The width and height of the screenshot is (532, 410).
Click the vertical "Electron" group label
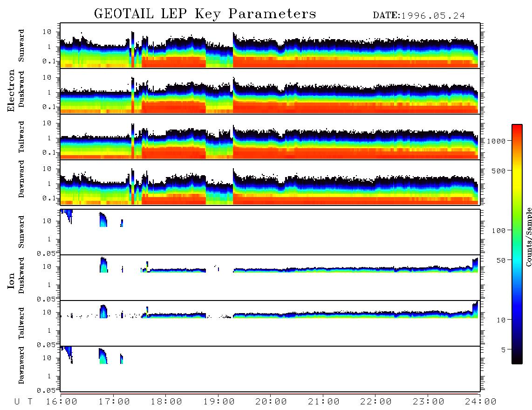pos(11,91)
